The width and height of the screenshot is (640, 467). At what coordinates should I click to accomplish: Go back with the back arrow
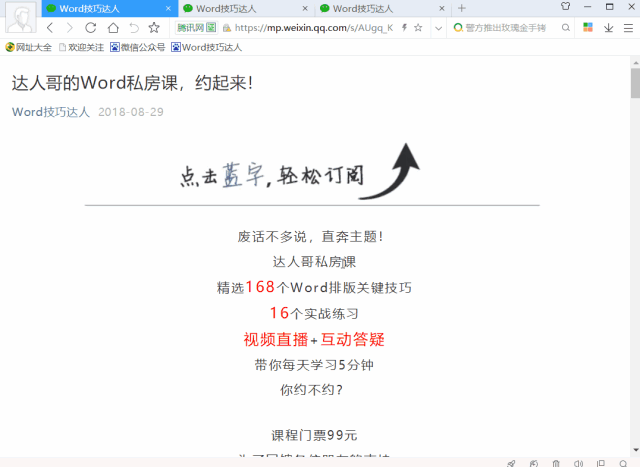point(50,28)
